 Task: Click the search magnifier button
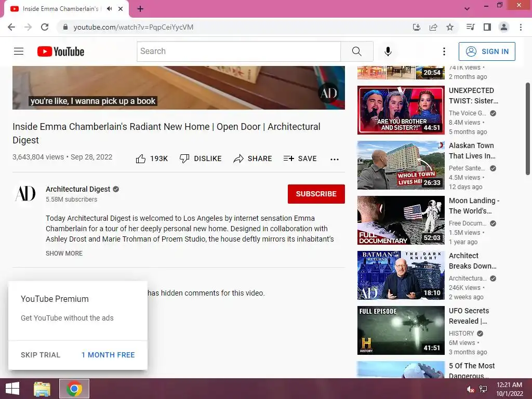356,51
